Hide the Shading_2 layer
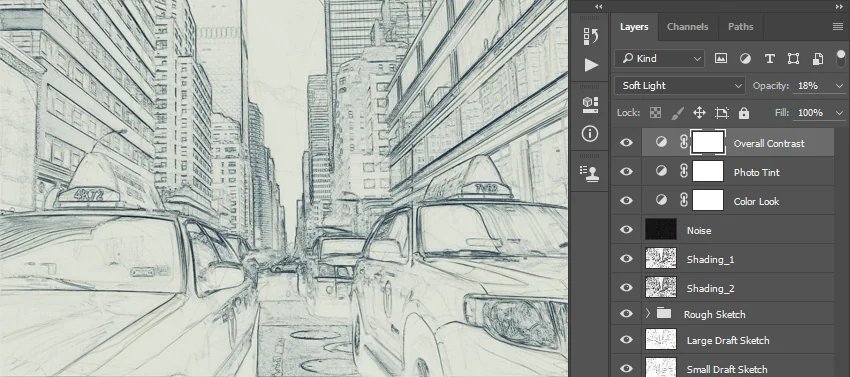This screenshot has height=377, width=850. (626, 287)
